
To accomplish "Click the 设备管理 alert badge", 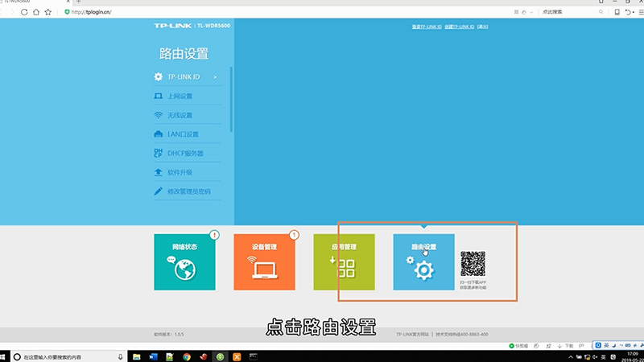I will tap(294, 235).
